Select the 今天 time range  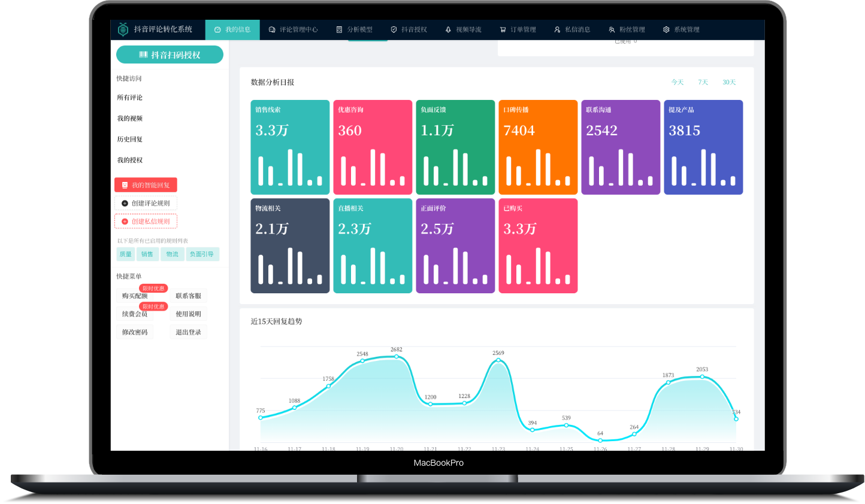[x=678, y=82]
